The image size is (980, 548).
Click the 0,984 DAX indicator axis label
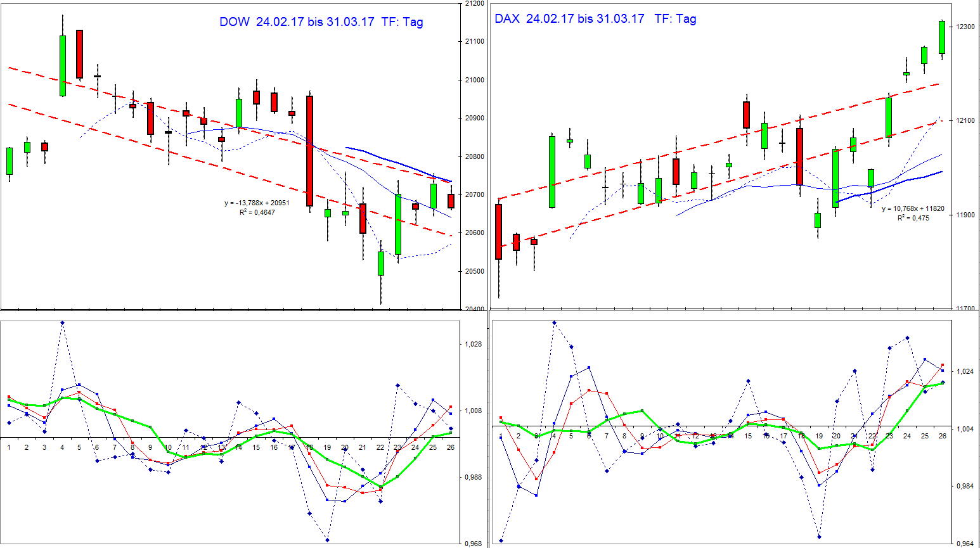tap(965, 487)
